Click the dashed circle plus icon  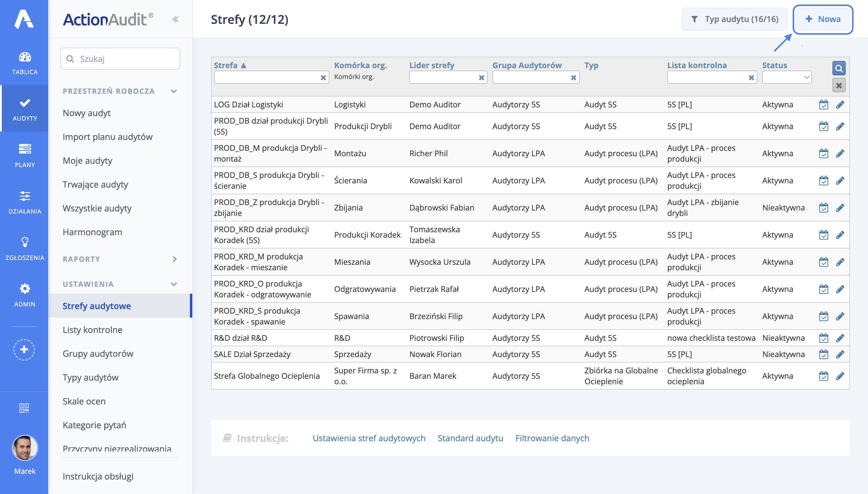click(x=24, y=349)
